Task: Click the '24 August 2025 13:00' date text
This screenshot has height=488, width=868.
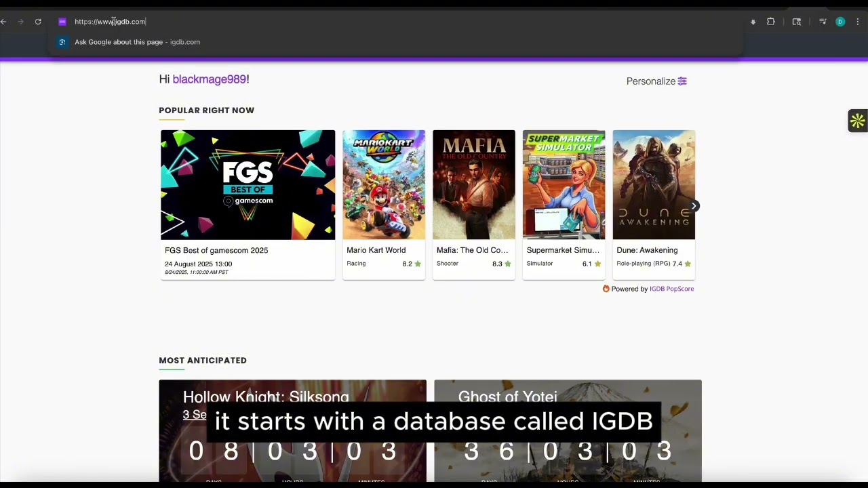Action: click(x=198, y=264)
